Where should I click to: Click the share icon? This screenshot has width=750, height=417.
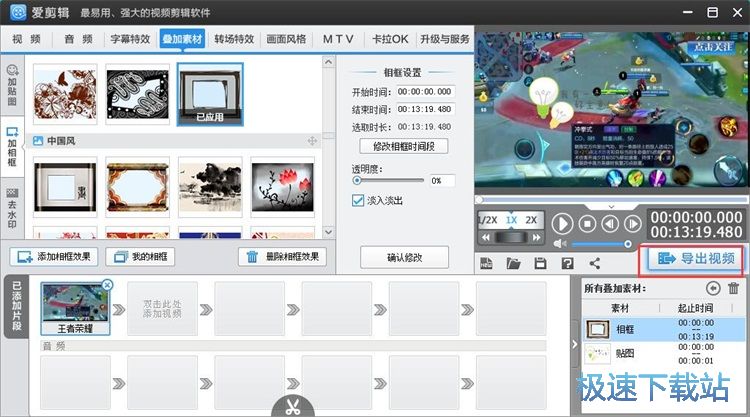point(595,263)
